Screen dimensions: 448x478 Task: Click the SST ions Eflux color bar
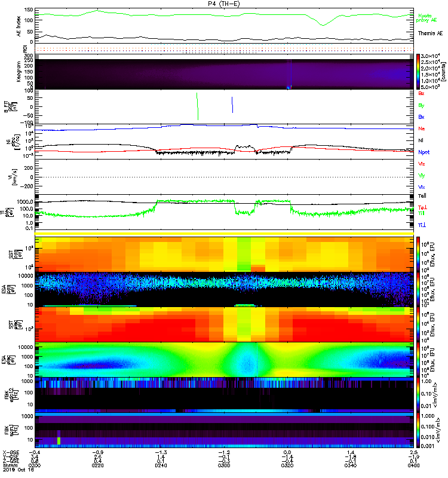418,255
